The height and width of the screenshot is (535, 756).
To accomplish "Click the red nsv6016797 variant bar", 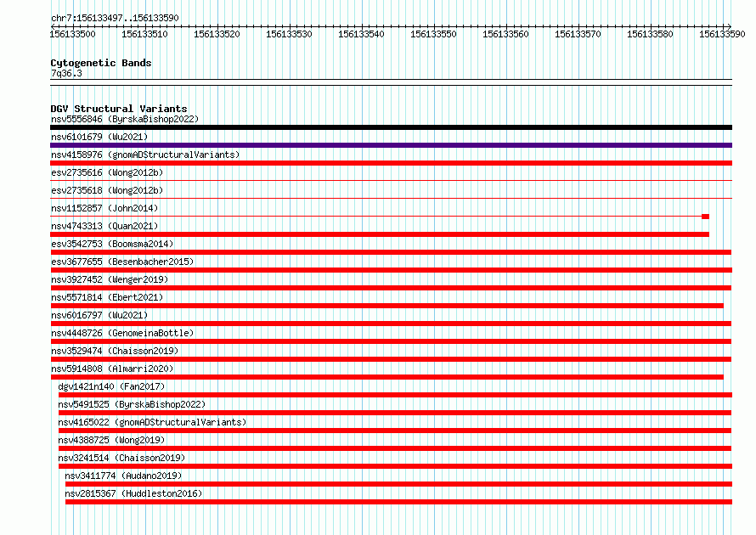I will pyautogui.click(x=391, y=324).
